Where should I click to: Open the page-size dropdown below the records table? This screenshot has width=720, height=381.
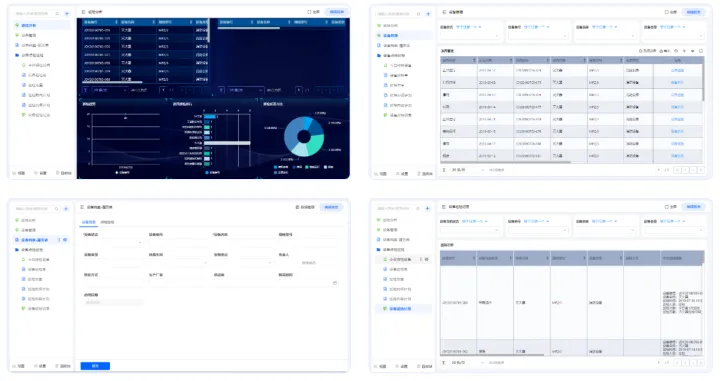tap(467, 363)
